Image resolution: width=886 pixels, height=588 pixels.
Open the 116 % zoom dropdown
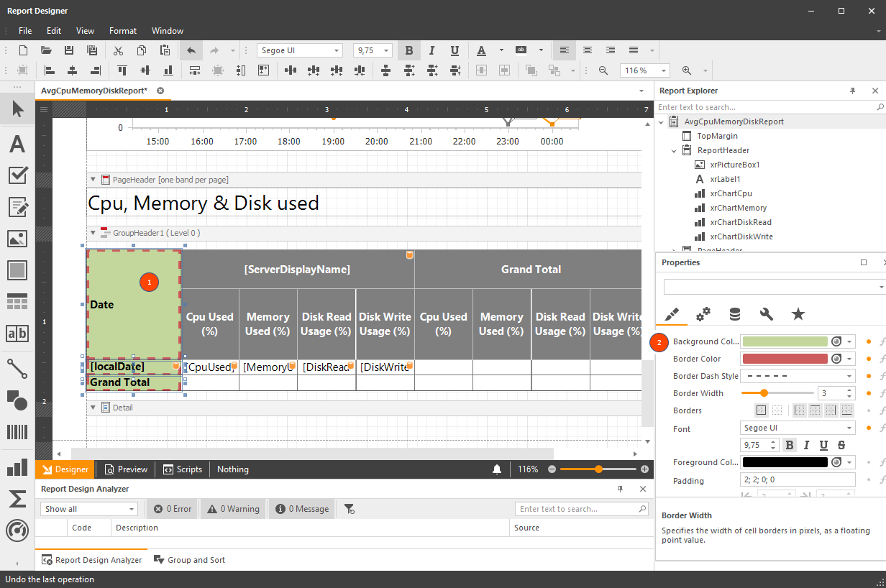click(x=663, y=70)
